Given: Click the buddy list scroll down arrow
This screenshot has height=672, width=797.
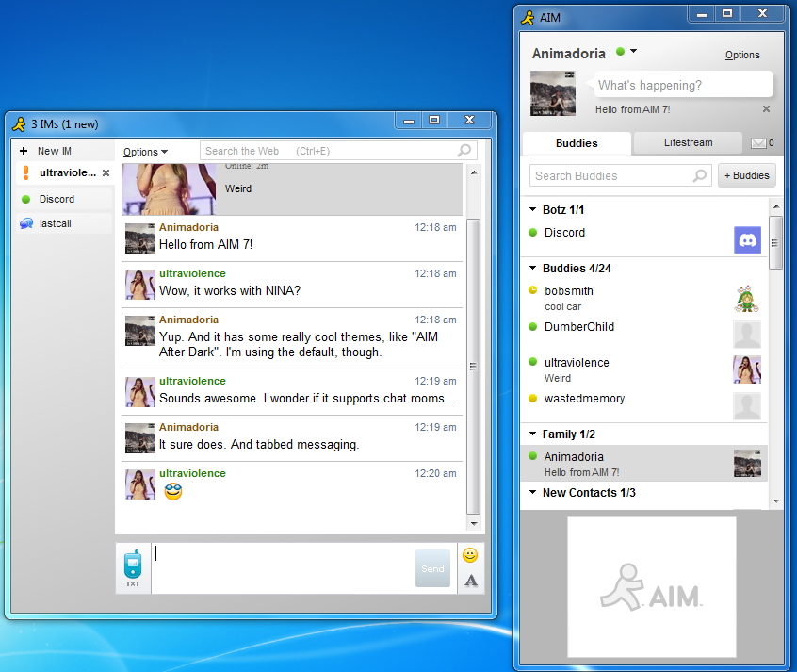Looking at the screenshot, I should (x=776, y=501).
